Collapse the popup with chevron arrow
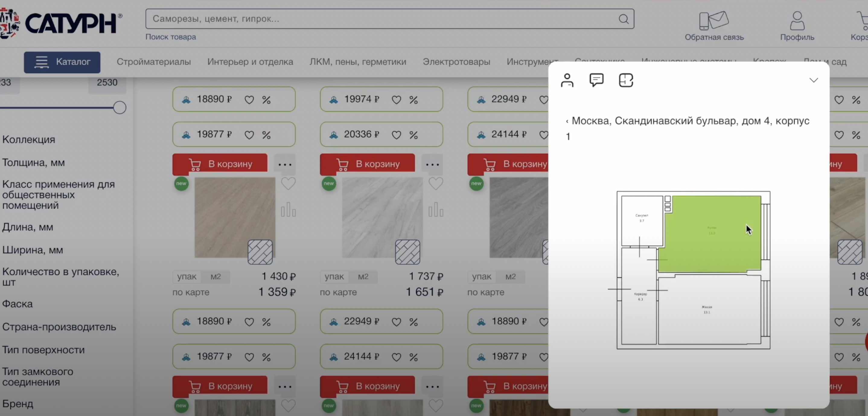 point(813,80)
